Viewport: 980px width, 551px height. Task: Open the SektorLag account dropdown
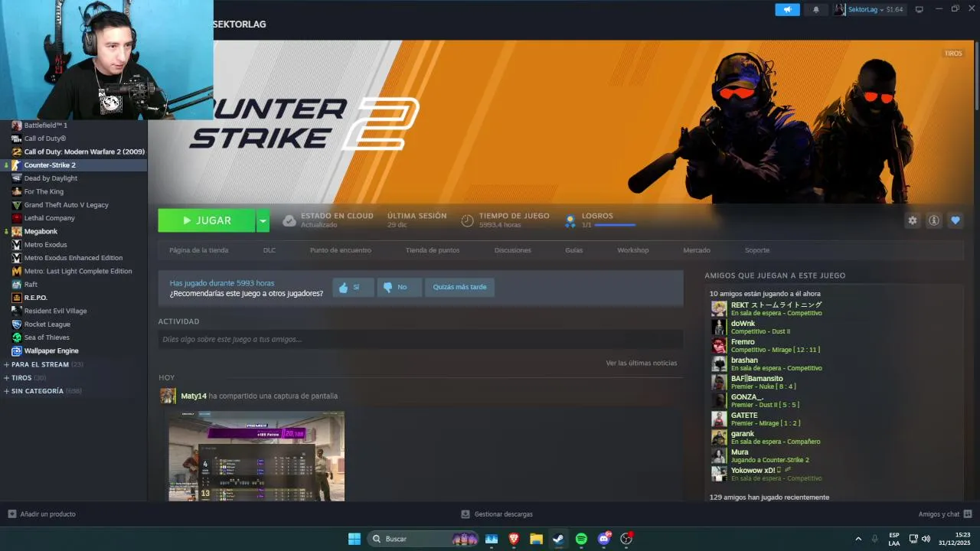tap(869, 9)
